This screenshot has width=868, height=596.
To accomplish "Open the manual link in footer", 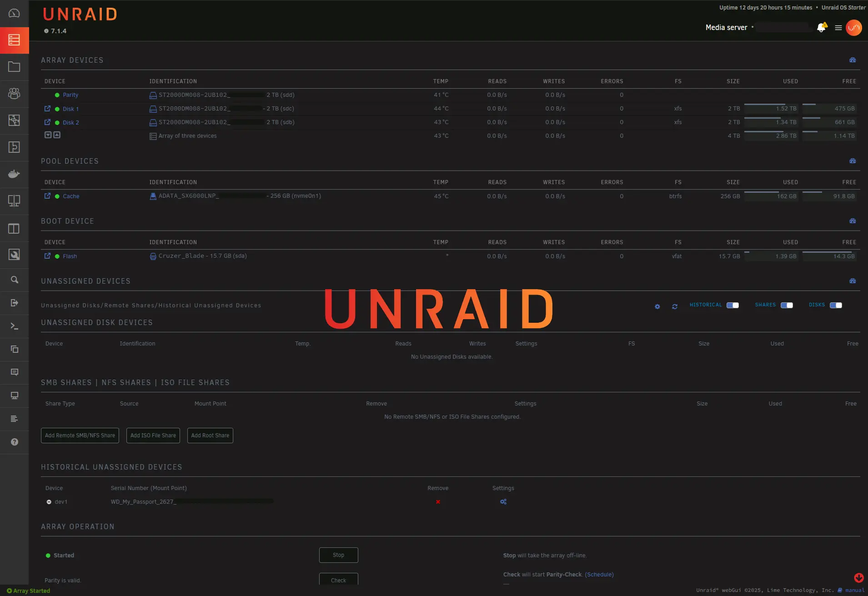I will tap(854, 590).
